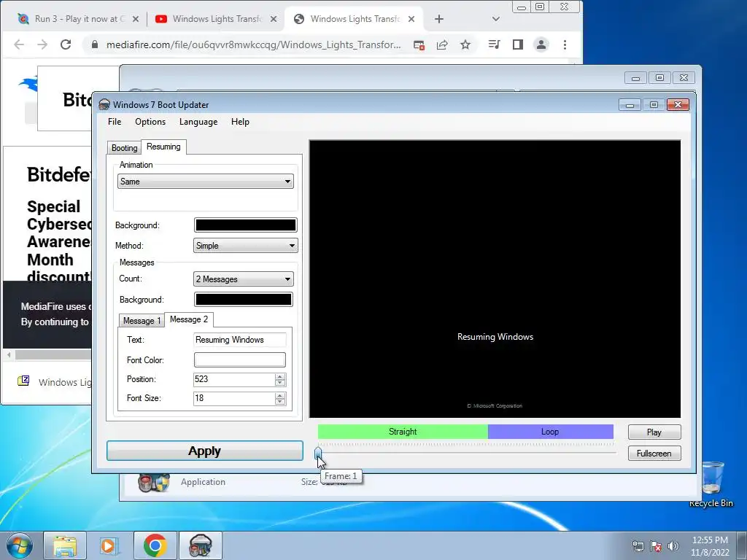The height and width of the screenshot is (560, 747).
Task: Click the Boot Updater title bar icon
Action: click(104, 105)
